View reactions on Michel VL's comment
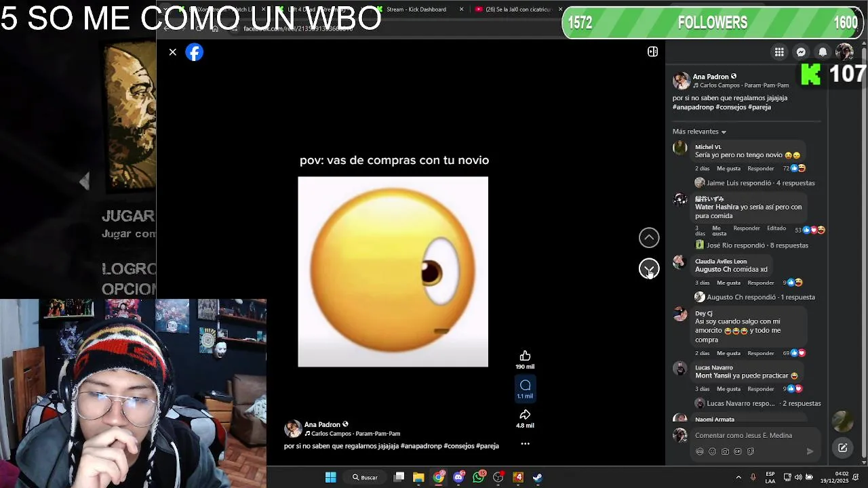Viewport: 868px width, 488px height. coord(794,168)
